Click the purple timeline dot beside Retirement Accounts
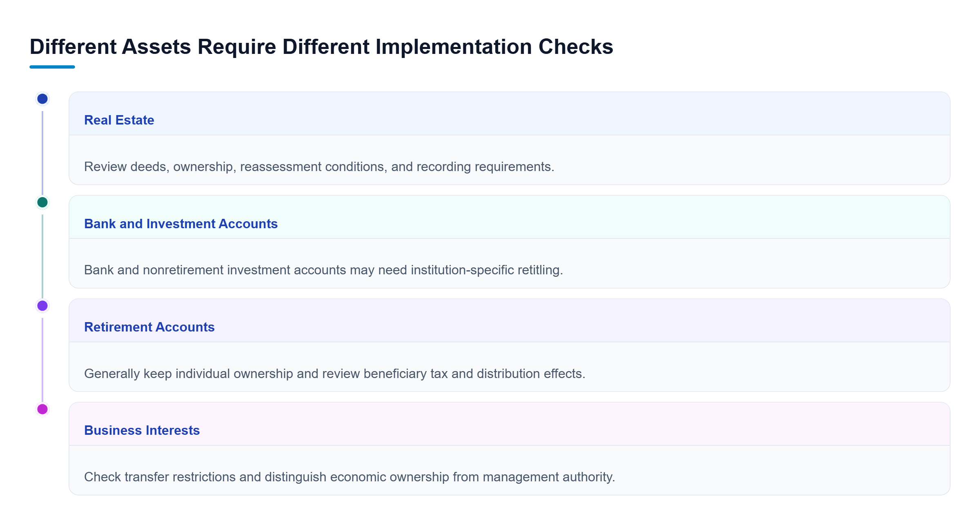This screenshot has height=525, width=980. click(x=42, y=306)
